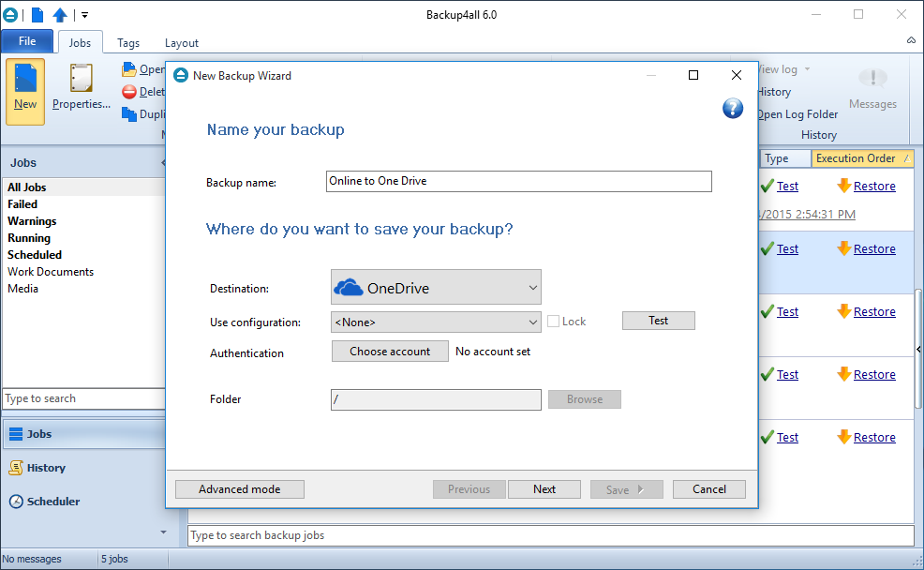Image resolution: width=924 pixels, height=570 pixels.
Task: Open the Use configuration dropdown
Action: click(x=436, y=322)
